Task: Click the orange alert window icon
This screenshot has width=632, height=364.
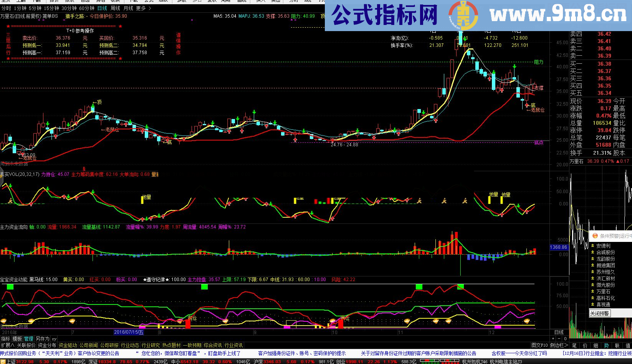Action: [x=595, y=236]
